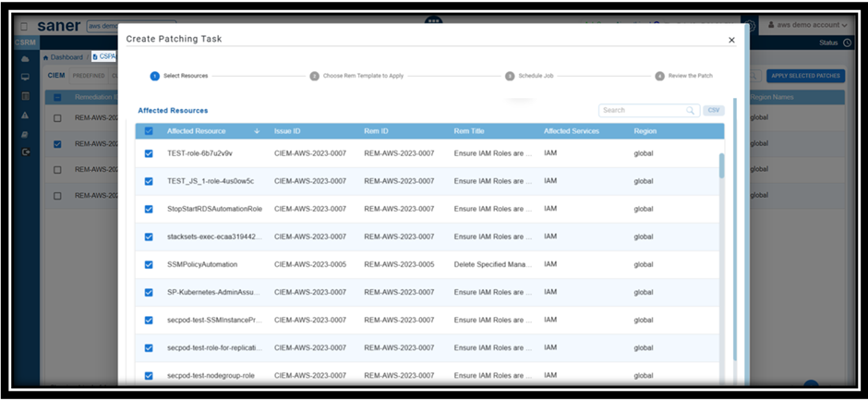Open the aws demo account dropdown
The width and height of the screenshot is (868, 401).
[x=807, y=25]
